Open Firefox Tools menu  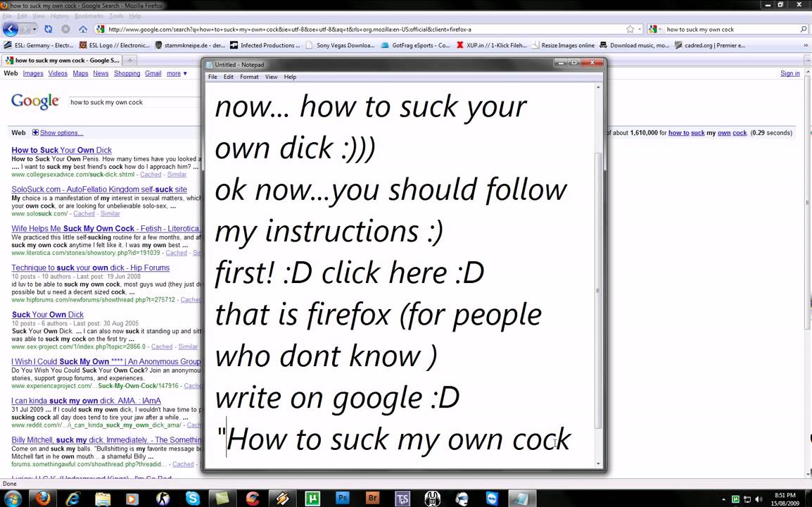(116, 16)
